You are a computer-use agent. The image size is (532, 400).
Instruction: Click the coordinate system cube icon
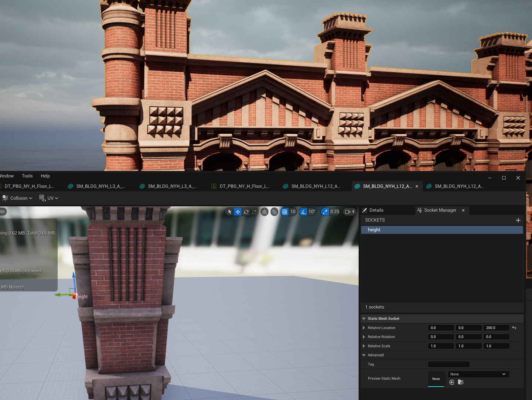[x=265, y=212]
